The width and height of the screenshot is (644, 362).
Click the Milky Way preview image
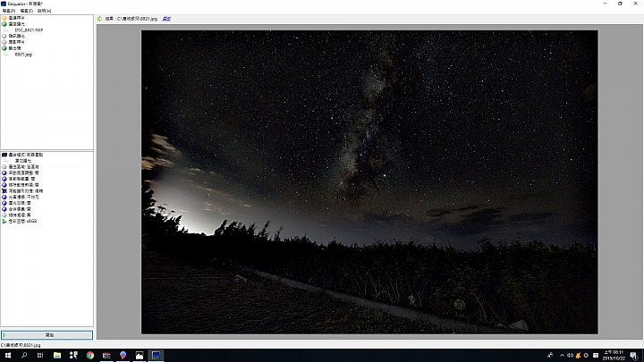coord(369,181)
